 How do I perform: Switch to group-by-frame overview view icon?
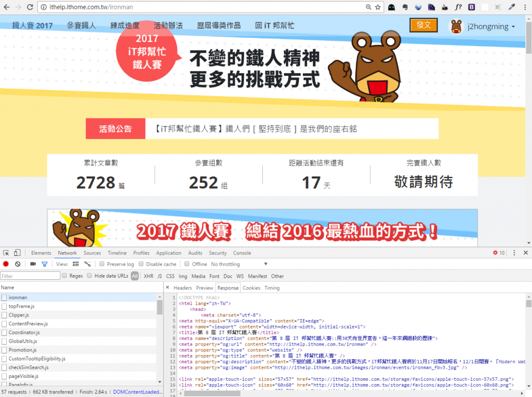click(x=87, y=264)
